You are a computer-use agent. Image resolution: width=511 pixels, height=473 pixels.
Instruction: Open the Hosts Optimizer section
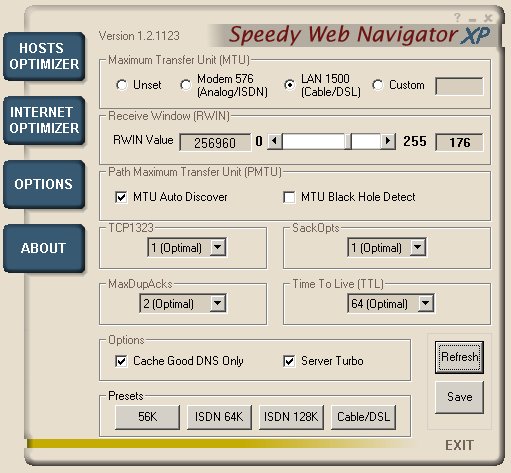44,56
